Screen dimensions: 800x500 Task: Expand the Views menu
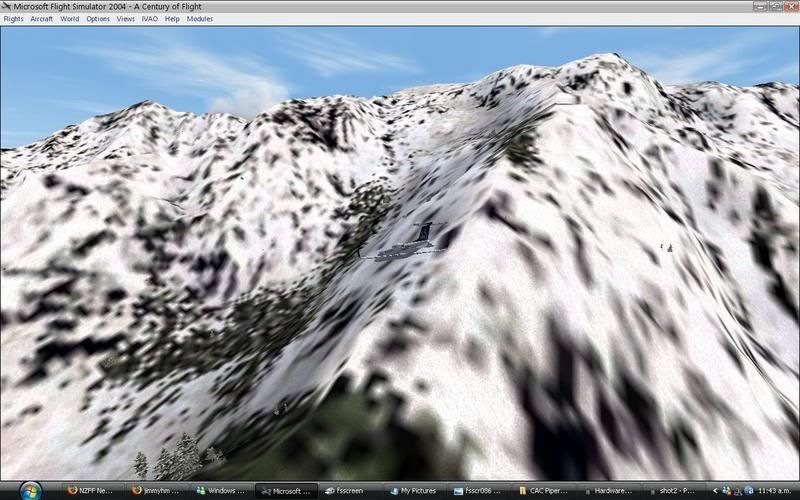point(126,19)
